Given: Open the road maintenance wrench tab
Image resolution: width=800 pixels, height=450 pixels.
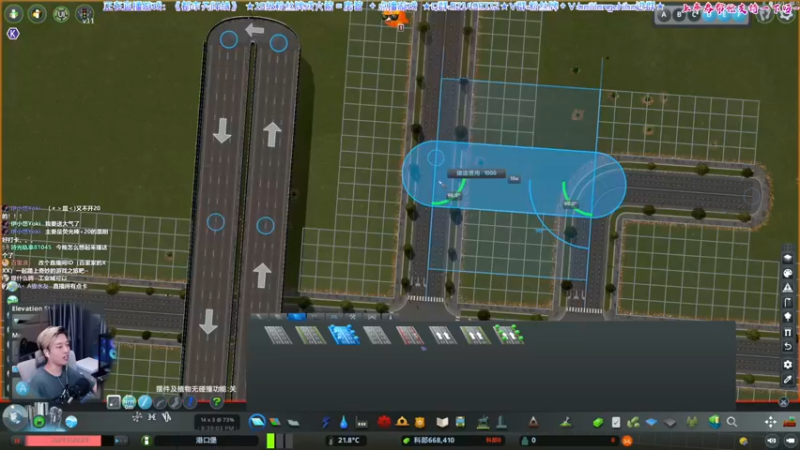Looking at the screenshot, I should 352,317.
